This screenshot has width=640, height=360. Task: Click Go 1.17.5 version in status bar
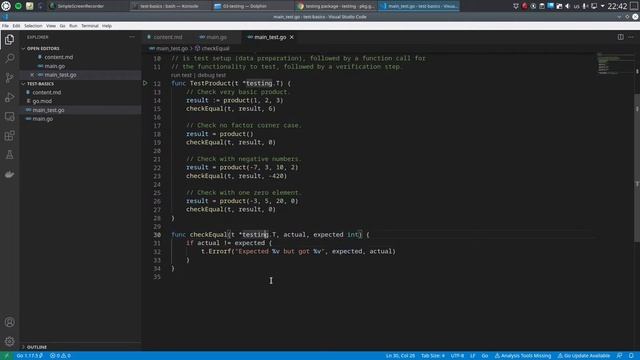(x=29, y=356)
